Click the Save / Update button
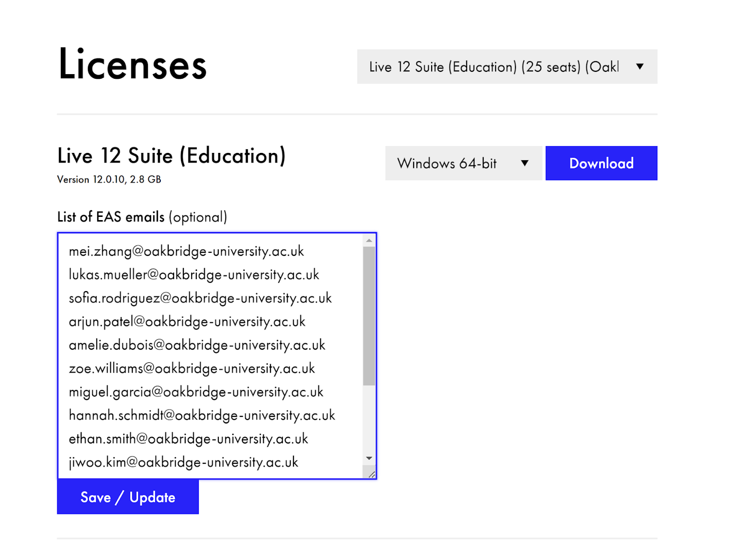The height and width of the screenshot is (560, 737). [x=128, y=497]
